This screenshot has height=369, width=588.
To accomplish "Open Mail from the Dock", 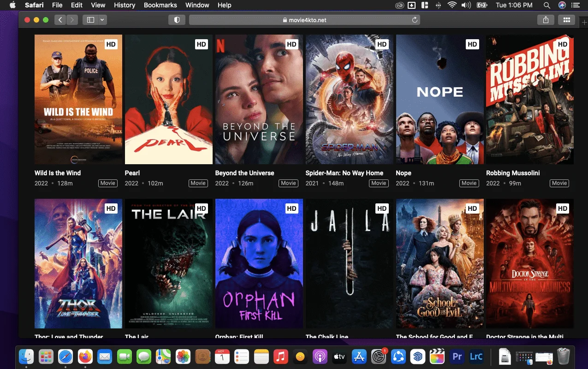I will click(x=105, y=357).
